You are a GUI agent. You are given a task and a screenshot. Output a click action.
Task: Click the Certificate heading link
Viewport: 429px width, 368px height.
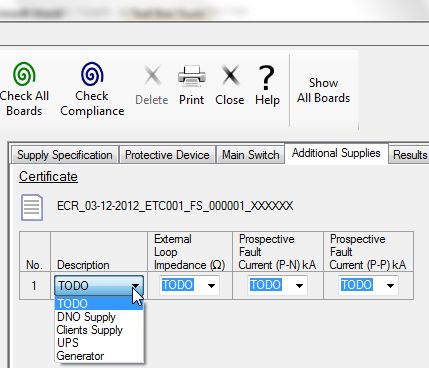pos(48,177)
